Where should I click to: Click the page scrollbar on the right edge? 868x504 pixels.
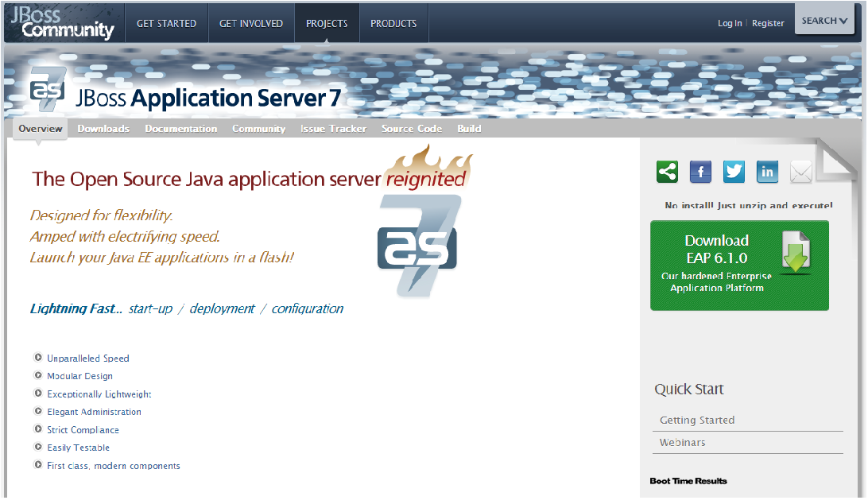[x=863, y=238]
